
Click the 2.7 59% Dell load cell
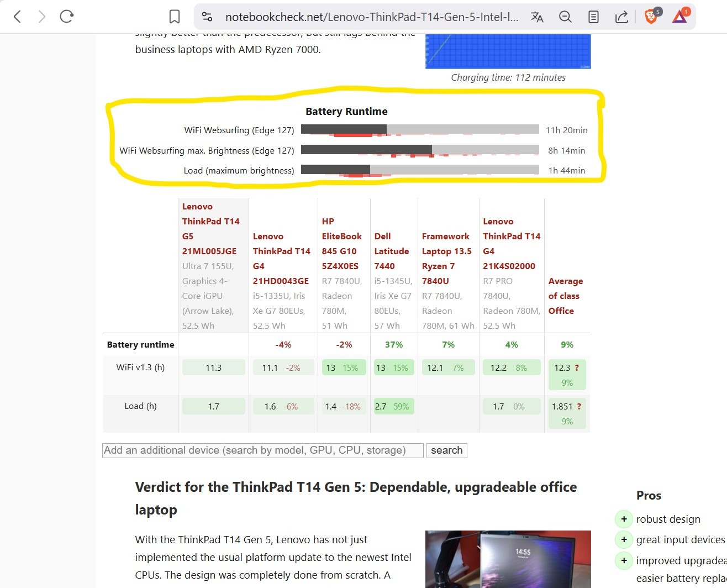point(394,406)
